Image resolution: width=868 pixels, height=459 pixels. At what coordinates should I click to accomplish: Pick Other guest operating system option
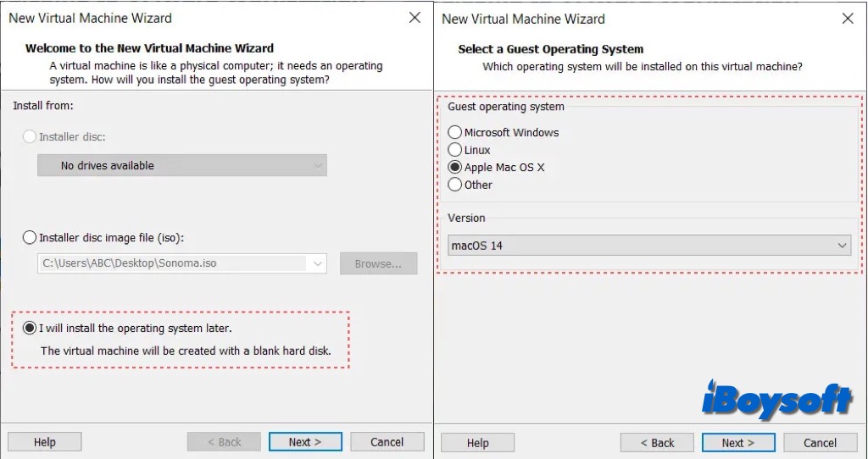pyautogui.click(x=455, y=185)
